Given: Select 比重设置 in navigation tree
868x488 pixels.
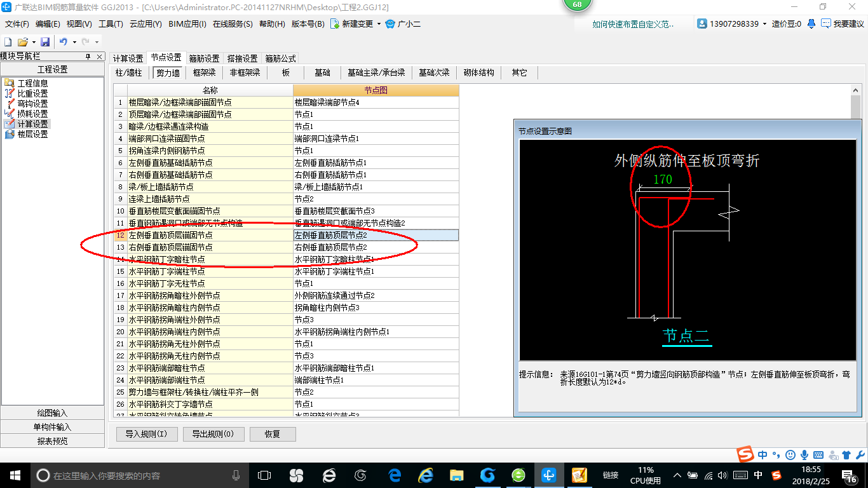Looking at the screenshot, I should click(32, 93).
